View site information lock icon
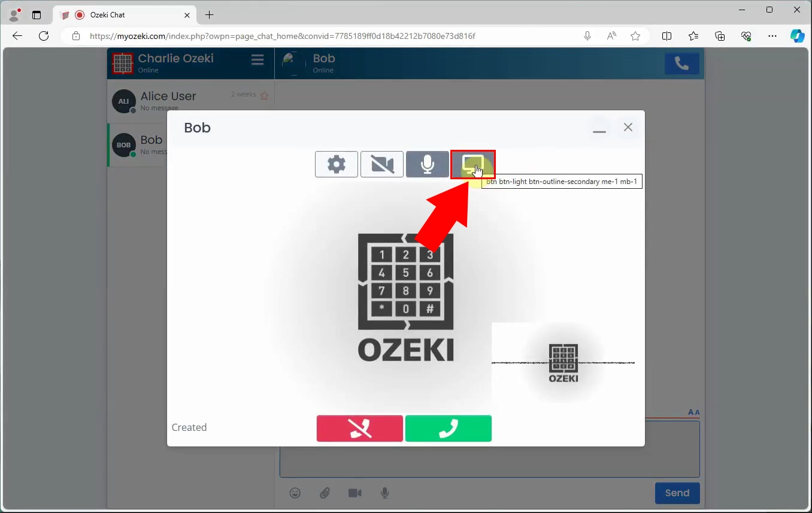This screenshot has width=812, height=513. click(x=75, y=36)
